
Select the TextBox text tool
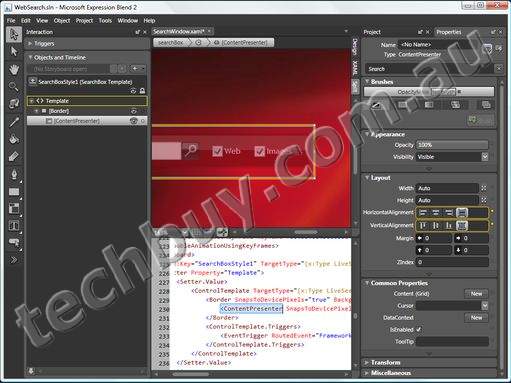coord(14,226)
